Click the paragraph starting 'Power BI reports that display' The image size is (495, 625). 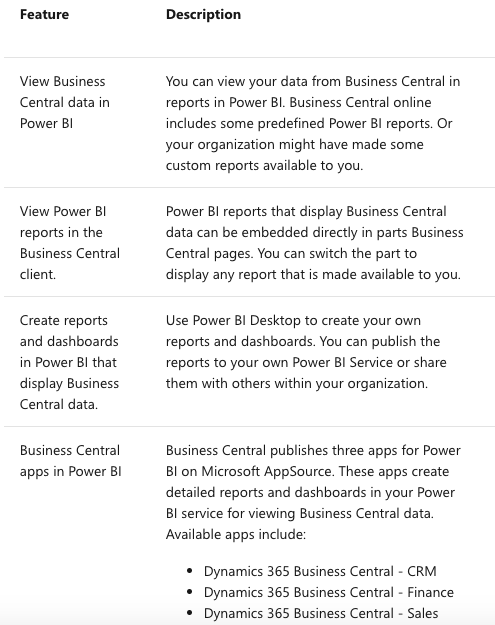[x=314, y=243]
